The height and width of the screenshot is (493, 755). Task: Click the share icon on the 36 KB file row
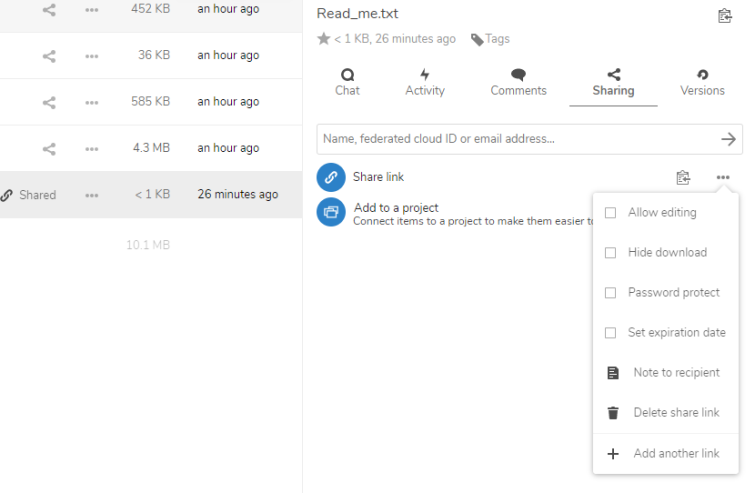pyautogui.click(x=49, y=56)
